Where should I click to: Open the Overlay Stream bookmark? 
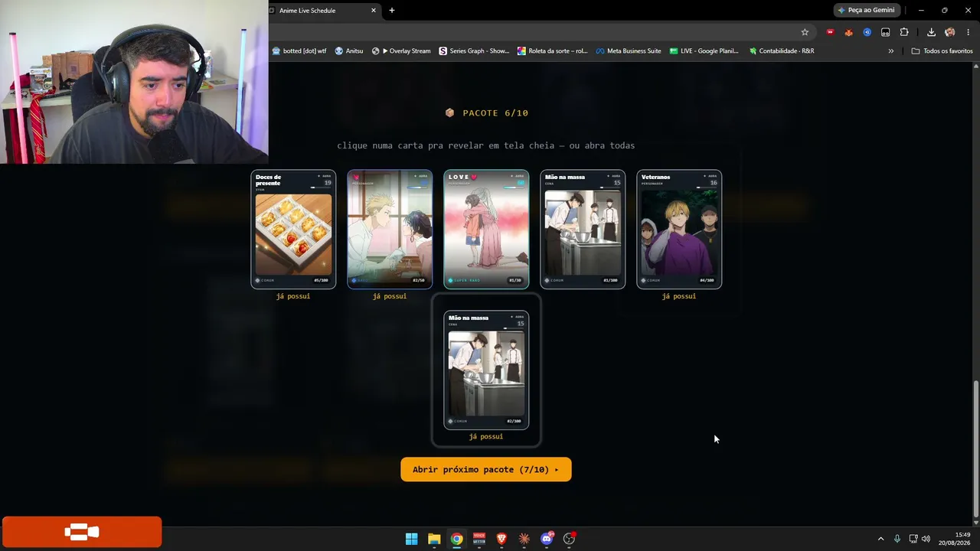click(x=401, y=51)
